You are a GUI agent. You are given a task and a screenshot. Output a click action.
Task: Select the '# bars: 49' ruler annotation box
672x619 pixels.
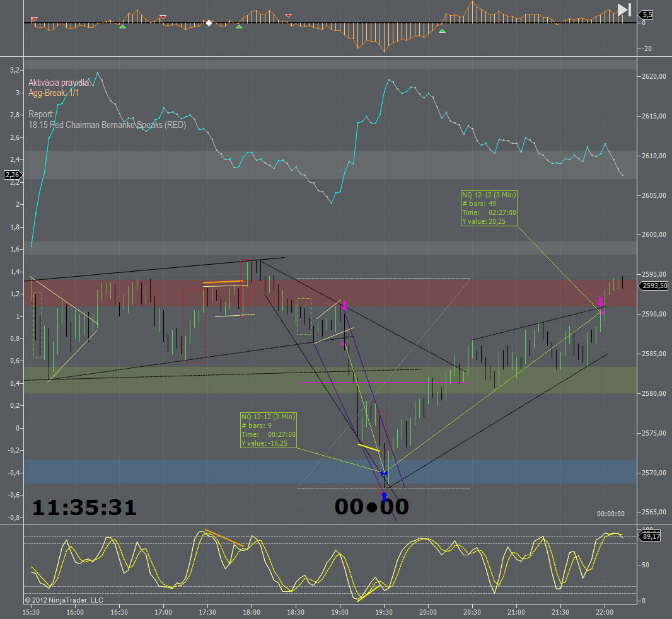[x=489, y=209]
